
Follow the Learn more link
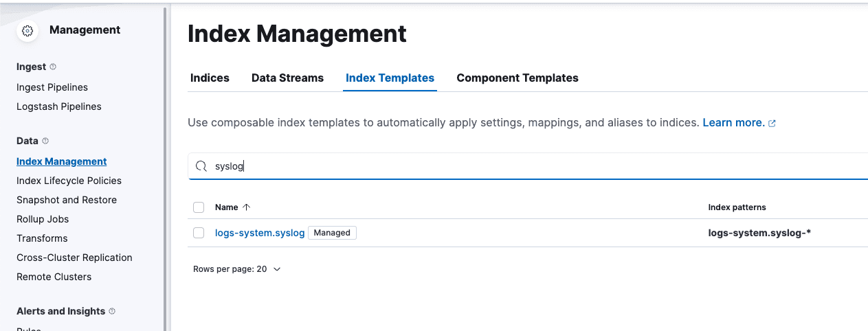click(x=733, y=123)
